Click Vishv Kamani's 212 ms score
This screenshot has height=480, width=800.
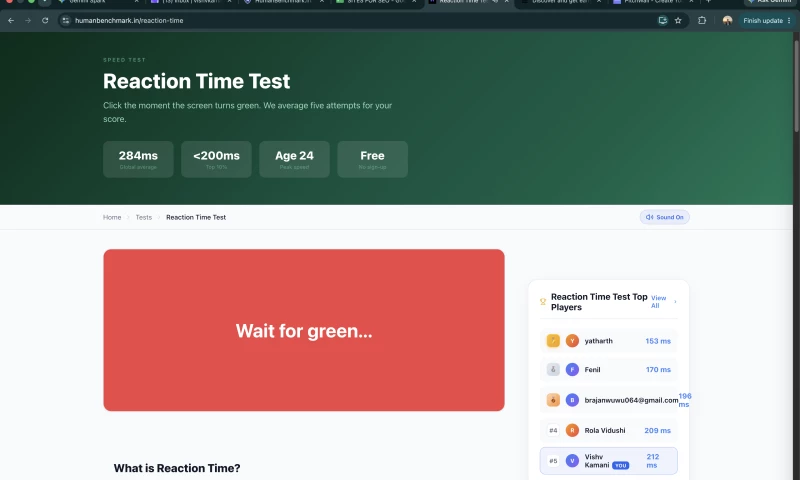tap(653, 461)
